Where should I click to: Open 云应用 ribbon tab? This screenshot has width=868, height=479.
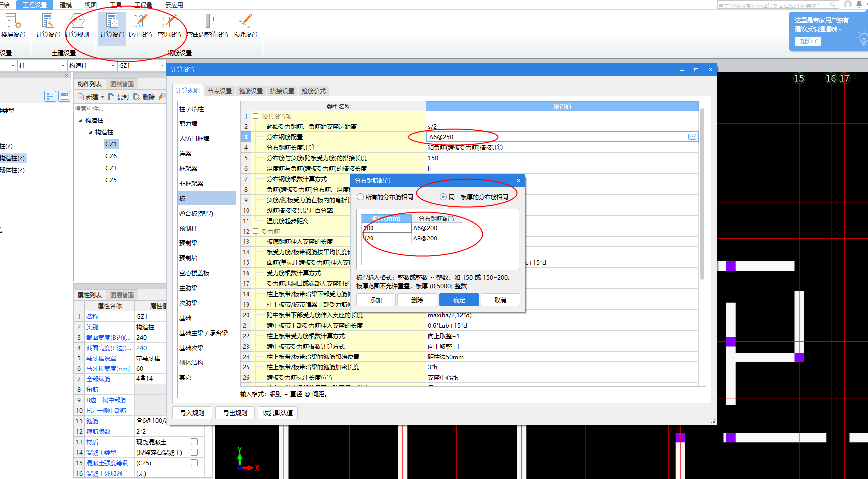[x=174, y=5]
